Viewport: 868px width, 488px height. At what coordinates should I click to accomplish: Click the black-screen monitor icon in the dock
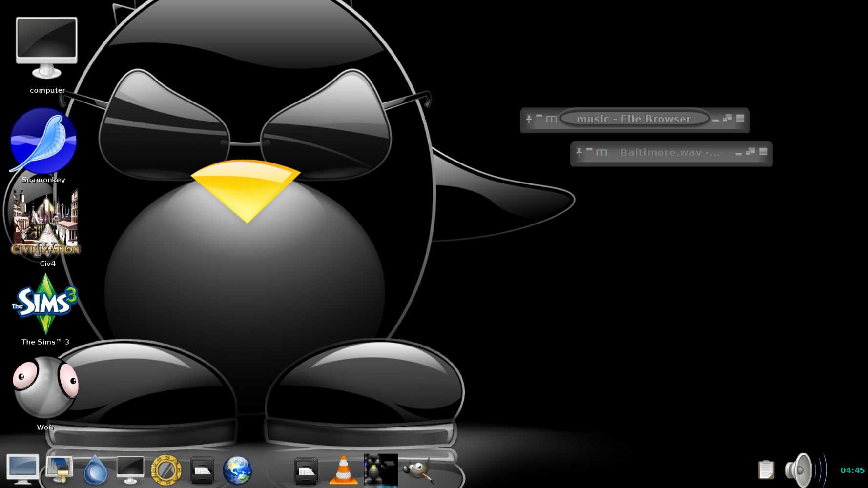(130, 469)
